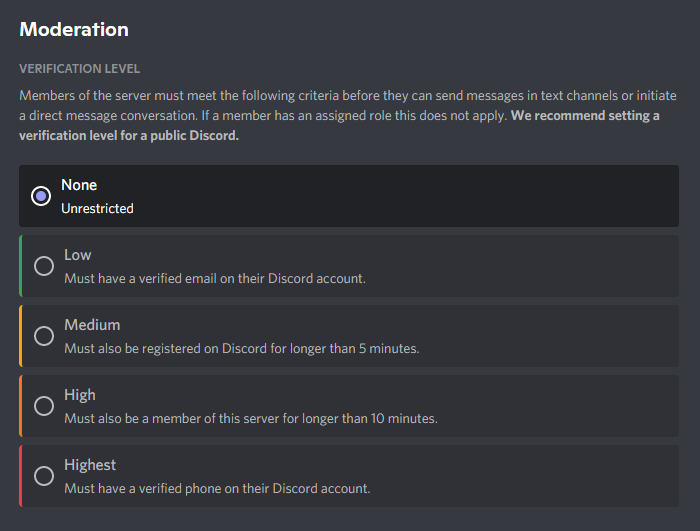Image resolution: width=700 pixels, height=531 pixels.
Task: Click the 'Unrestricted' description text
Action: coord(97,209)
